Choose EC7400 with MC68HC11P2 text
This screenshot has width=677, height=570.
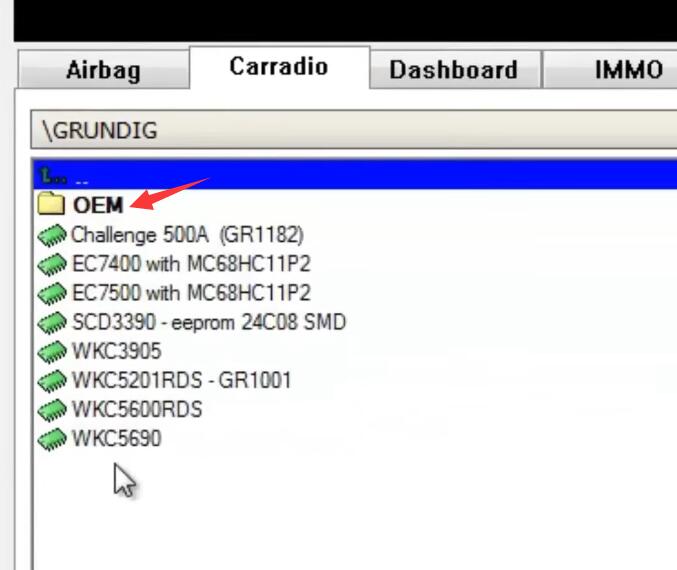191,264
